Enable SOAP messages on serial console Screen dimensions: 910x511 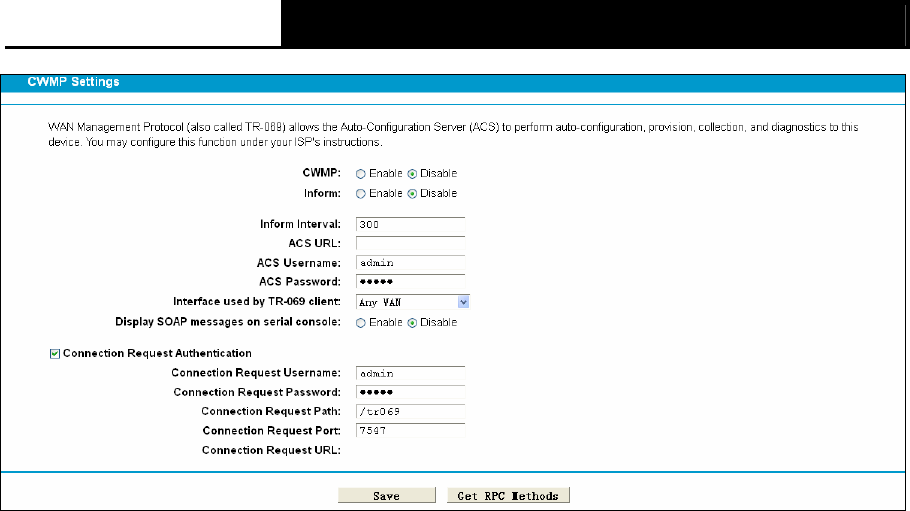coord(360,323)
